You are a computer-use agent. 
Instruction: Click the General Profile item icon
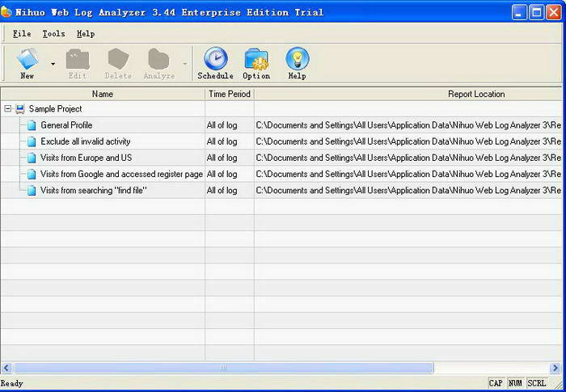(x=32, y=125)
